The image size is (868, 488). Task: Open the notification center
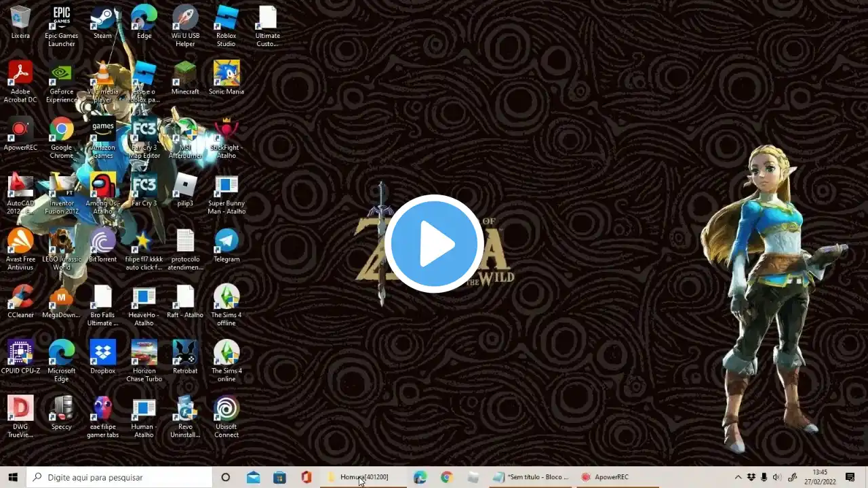tap(850, 477)
